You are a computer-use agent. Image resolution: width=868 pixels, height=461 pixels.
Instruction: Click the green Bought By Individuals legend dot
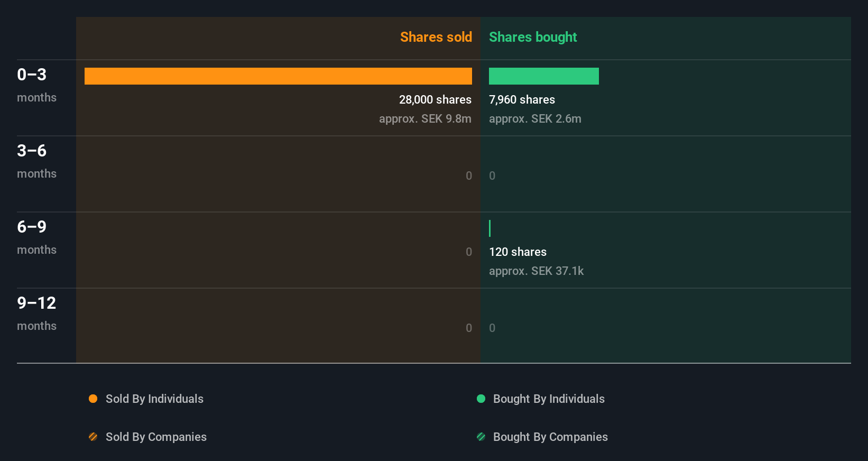[x=481, y=399]
